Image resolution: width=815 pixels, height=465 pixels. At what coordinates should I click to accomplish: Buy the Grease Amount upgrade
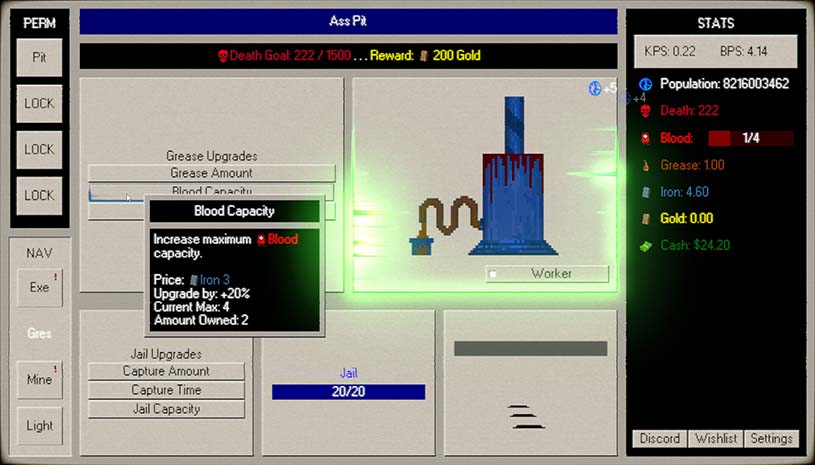[x=211, y=174]
